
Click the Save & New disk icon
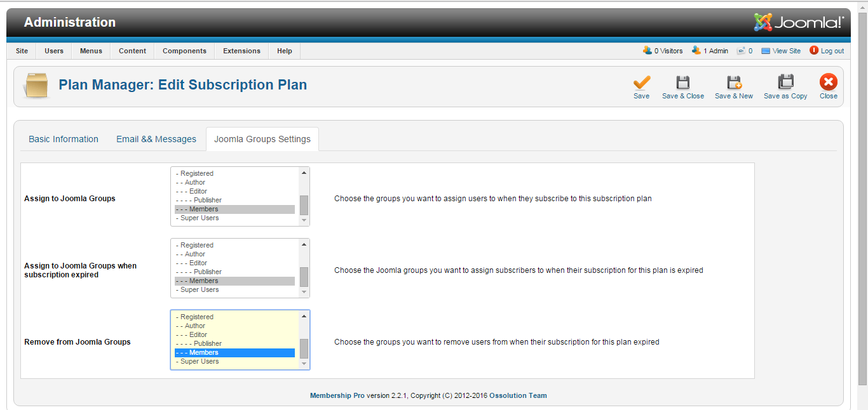click(x=734, y=83)
